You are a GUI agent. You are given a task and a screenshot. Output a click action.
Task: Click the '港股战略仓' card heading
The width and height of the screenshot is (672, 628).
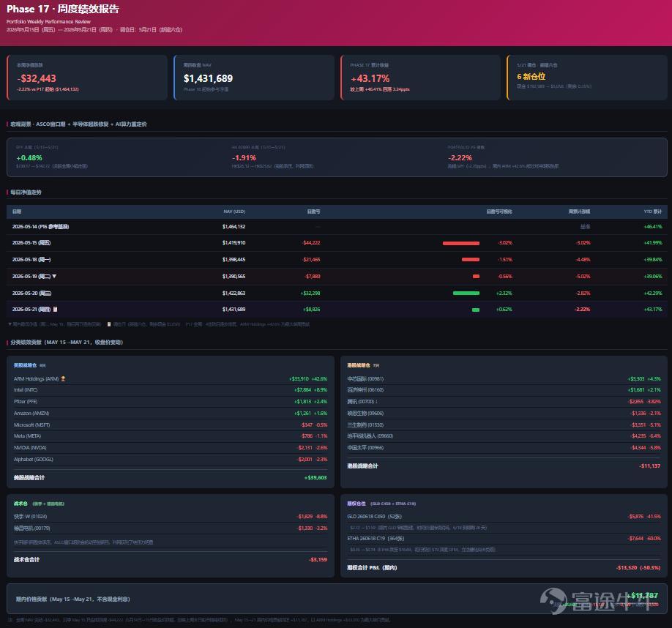click(359, 365)
